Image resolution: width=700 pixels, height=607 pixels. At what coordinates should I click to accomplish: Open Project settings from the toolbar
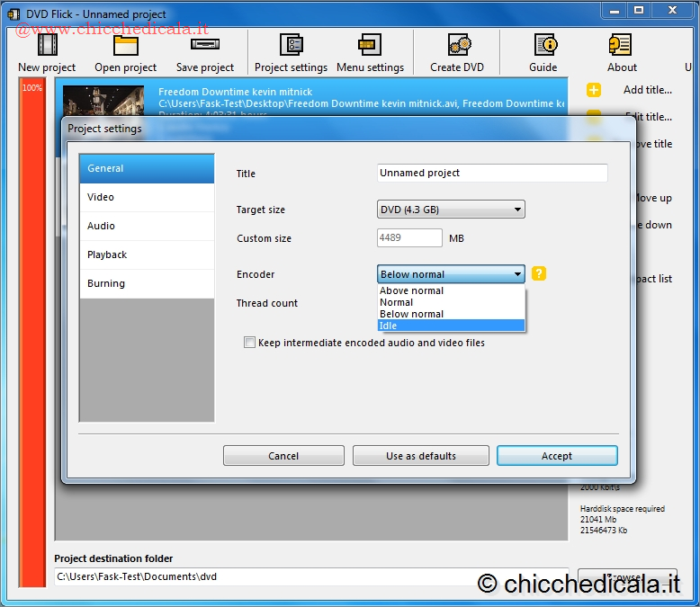point(291,47)
